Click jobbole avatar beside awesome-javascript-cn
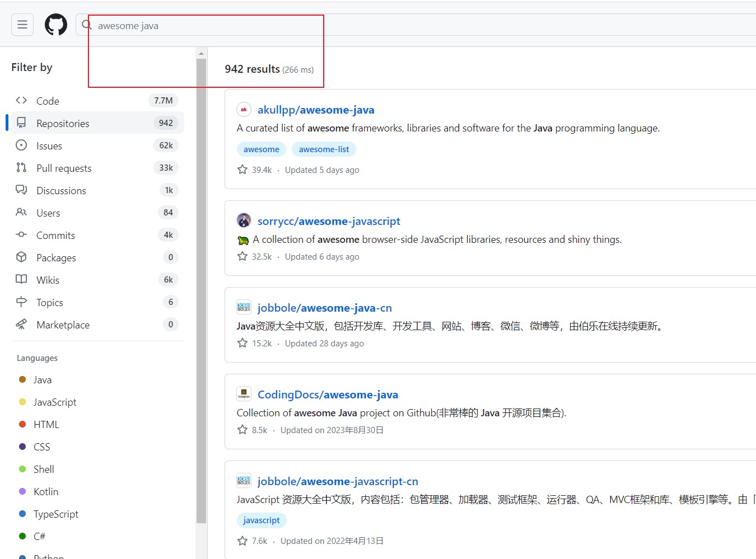 (244, 481)
